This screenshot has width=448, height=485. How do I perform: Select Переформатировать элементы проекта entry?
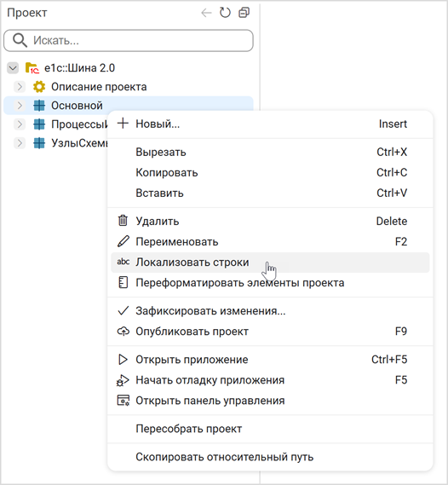pos(270,282)
